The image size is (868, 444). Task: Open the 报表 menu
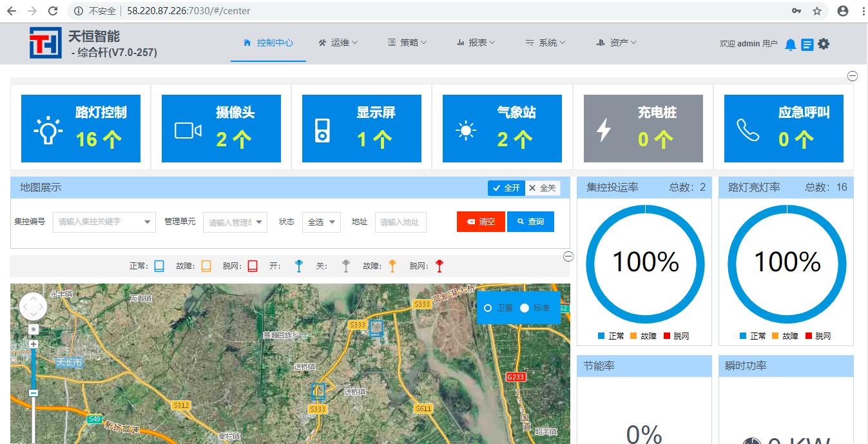pos(476,43)
